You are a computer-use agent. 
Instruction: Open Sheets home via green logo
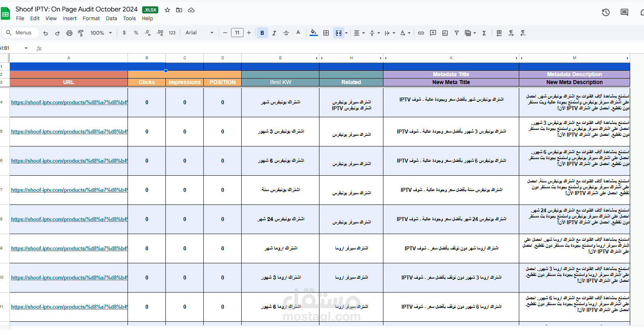6,14
